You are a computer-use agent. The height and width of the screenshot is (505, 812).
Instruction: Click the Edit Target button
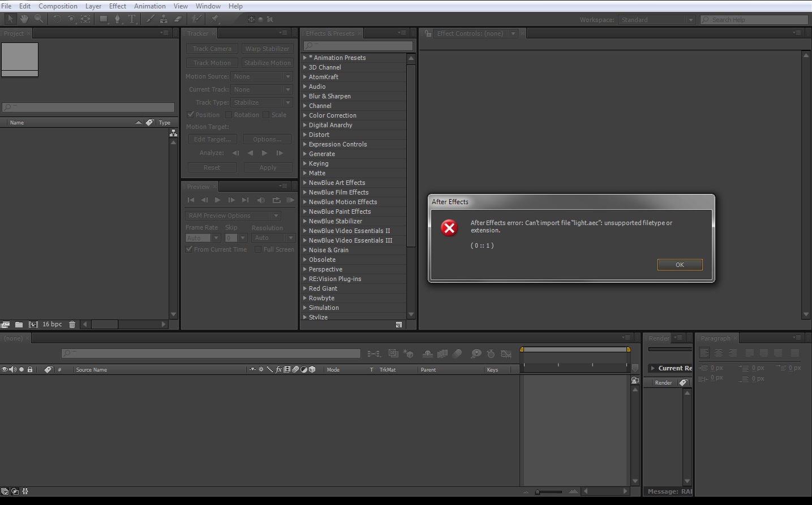point(212,139)
